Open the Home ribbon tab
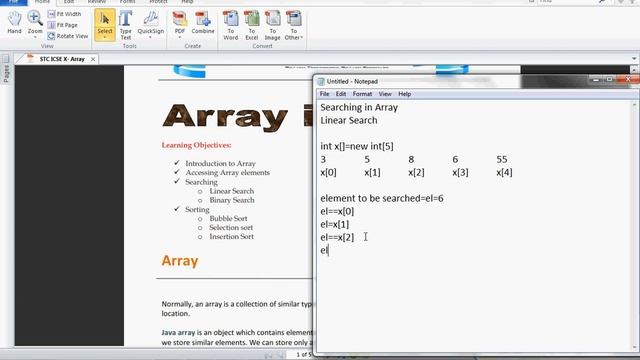The height and width of the screenshot is (360, 640). pos(42,2)
